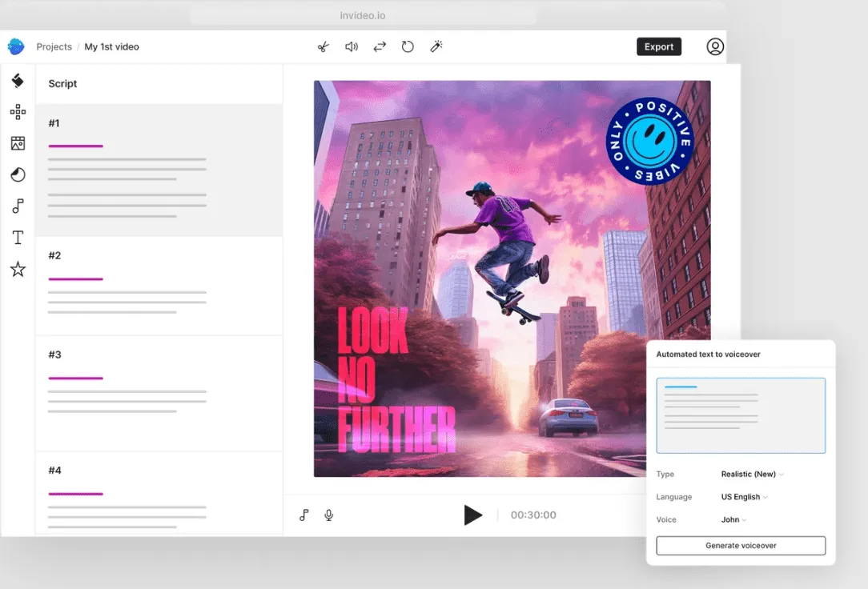Click the music note below preview
This screenshot has width=868, height=589.
(304, 515)
